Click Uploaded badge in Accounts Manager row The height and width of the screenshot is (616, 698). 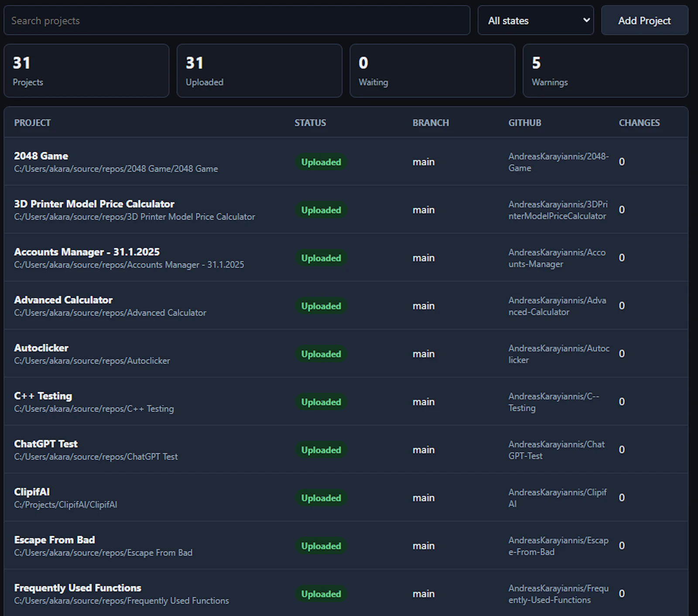click(x=321, y=258)
